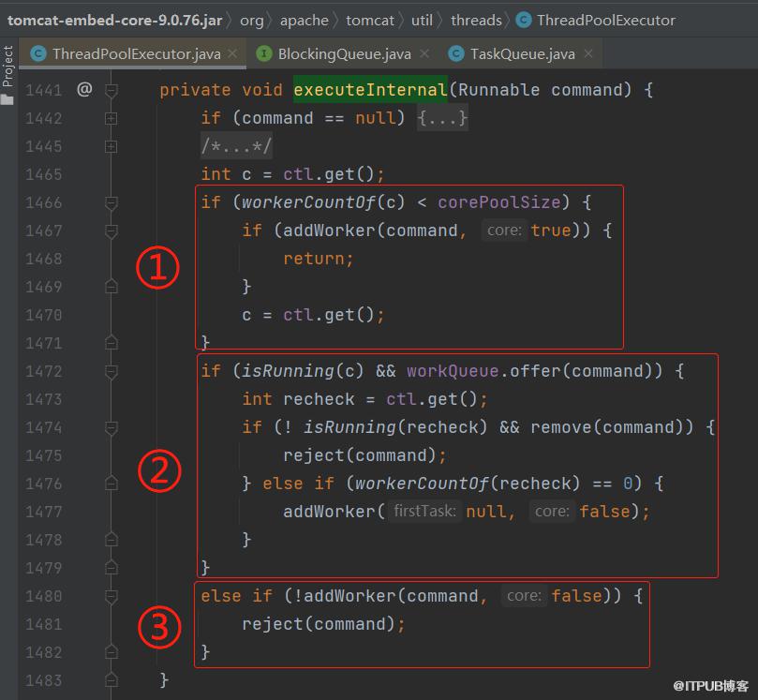Click the class icon on the ThreadPoolExecutor.java tab
Image resolution: width=758 pixels, height=700 pixels.
[x=38, y=53]
